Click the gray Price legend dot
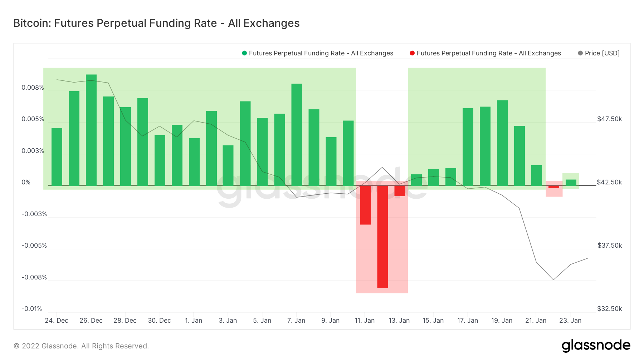The image size is (644, 362). (x=580, y=53)
